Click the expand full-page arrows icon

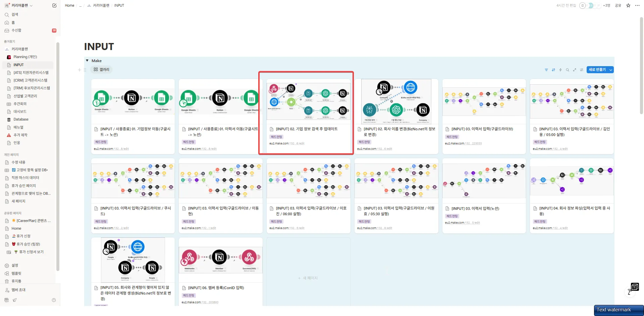575,70
